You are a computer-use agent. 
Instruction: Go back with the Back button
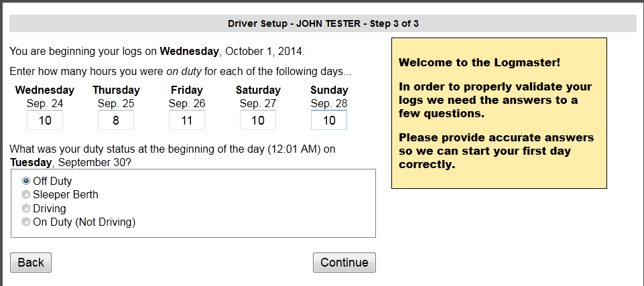click(x=31, y=263)
